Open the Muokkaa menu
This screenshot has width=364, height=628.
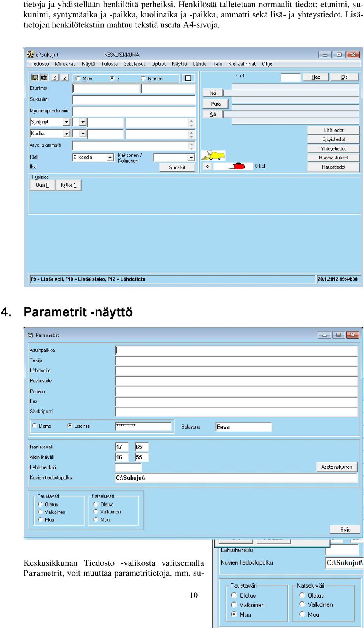pos(65,64)
